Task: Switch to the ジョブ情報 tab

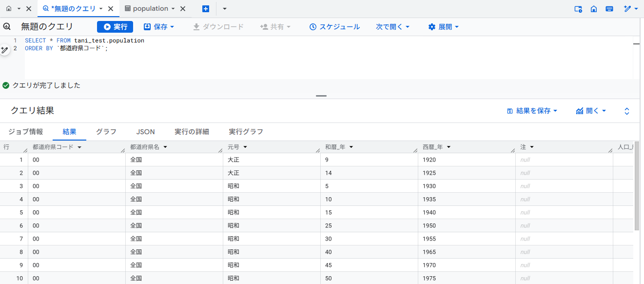Action: click(x=26, y=132)
